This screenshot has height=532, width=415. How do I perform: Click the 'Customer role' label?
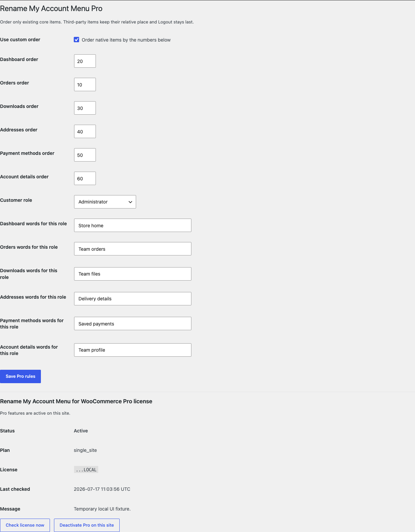(16, 200)
